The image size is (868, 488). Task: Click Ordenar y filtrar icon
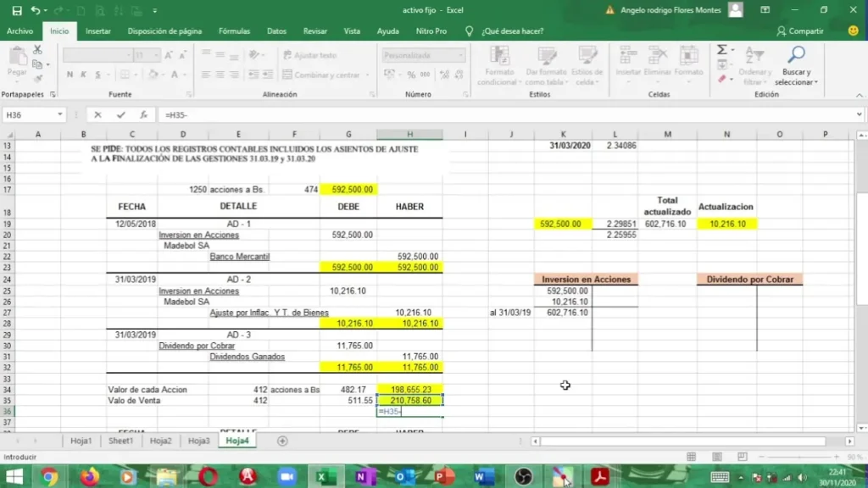(x=754, y=55)
